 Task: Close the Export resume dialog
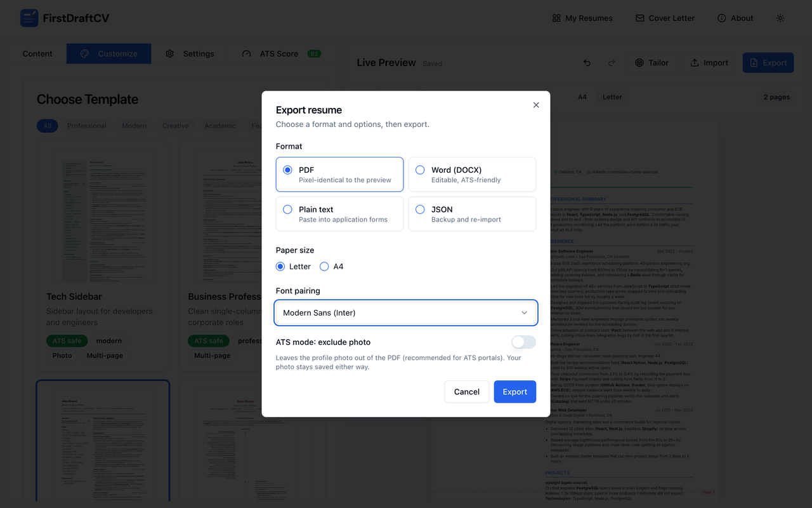pos(536,105)
